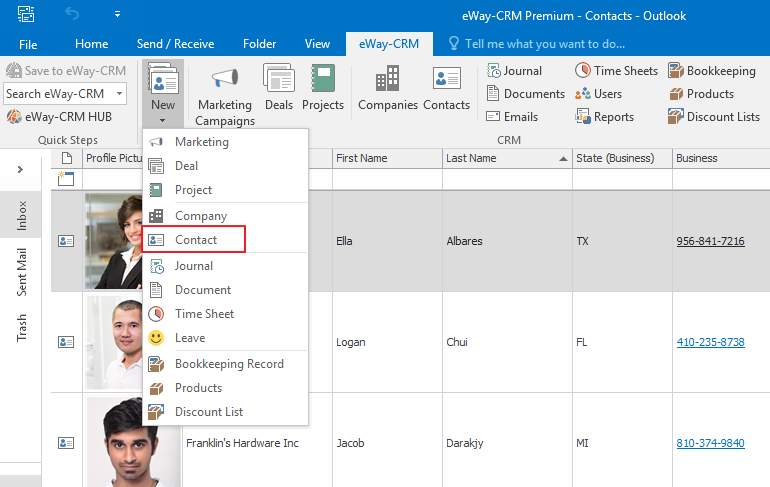Choose Document from the New menu
770x487 pixels.
point(225,290)
